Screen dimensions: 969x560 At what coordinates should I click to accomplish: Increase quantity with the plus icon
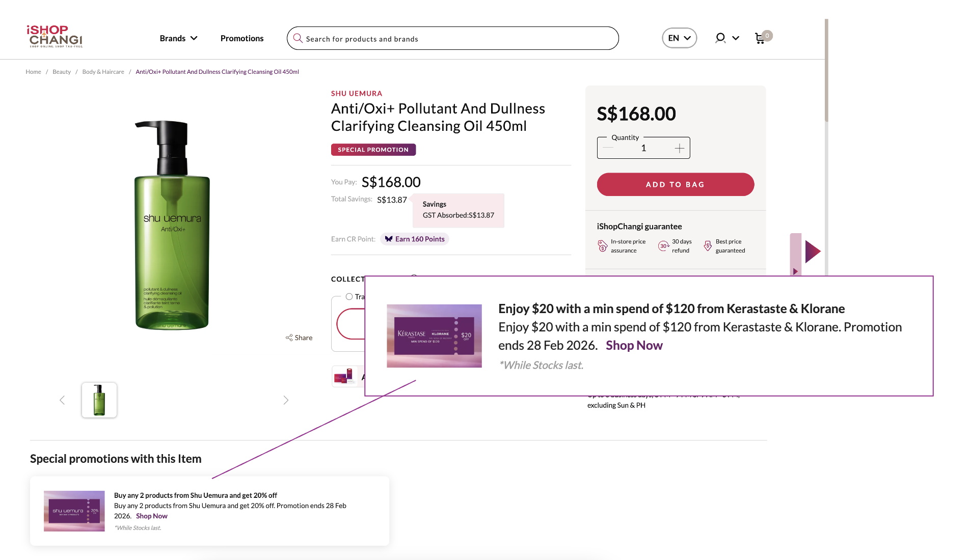click(x=679, y=148)
